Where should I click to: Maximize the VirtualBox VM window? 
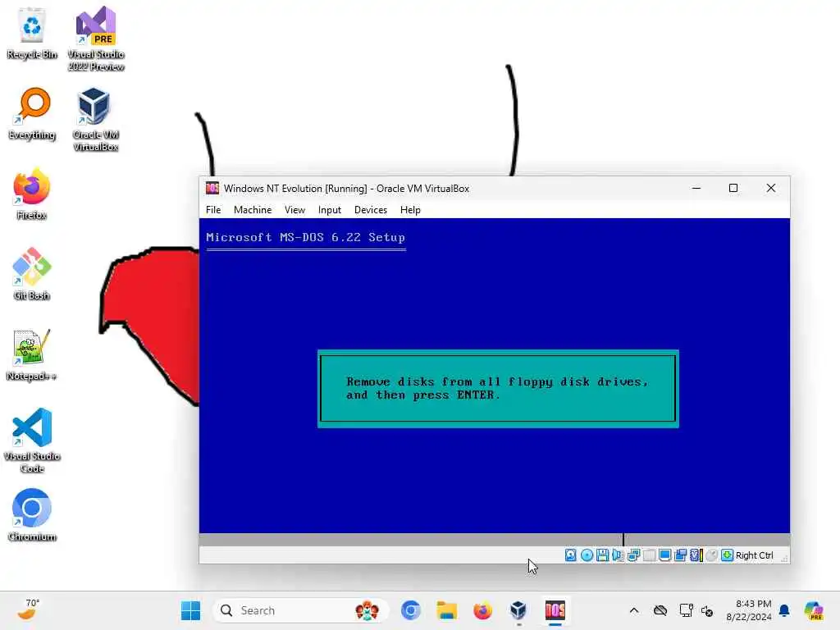coord(733,188)
